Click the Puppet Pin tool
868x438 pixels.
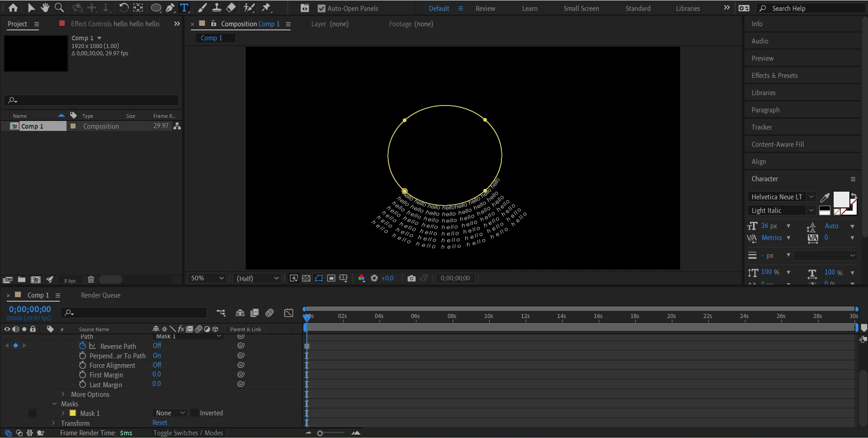coord(267,8)
